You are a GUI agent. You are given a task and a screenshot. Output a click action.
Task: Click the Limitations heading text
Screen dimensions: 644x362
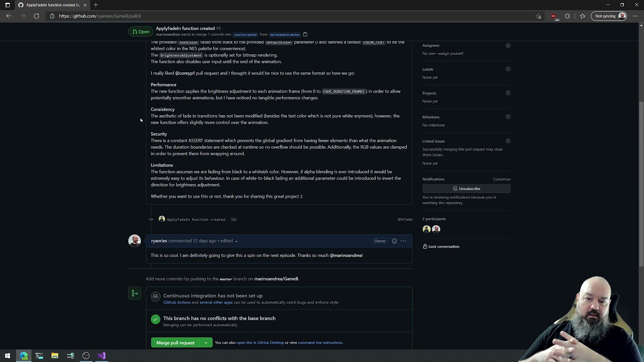point(162,165)
